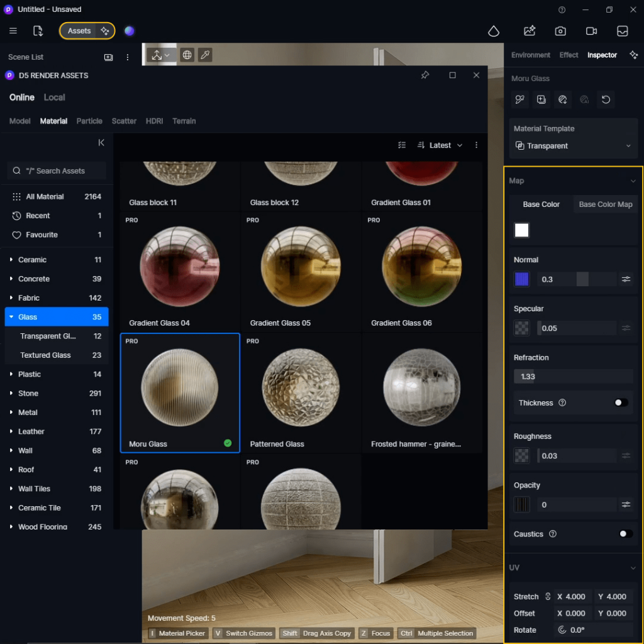Click the video camera icon in top toolbar
The height and width of the screenshot is (644, 644).
pyautogui.click(x=591, y=31)
